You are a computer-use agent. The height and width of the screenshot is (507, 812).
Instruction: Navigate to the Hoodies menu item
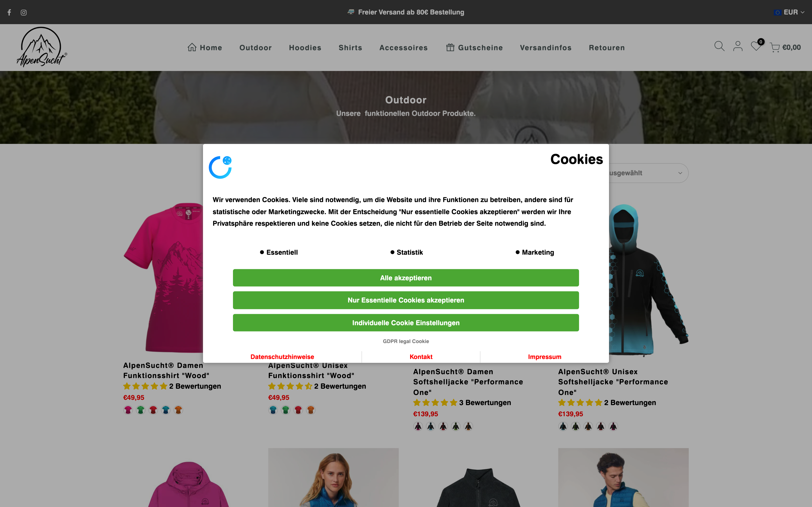(x=305, y=47)
